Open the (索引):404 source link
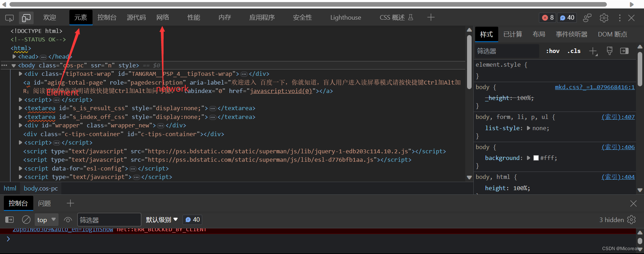This screenshot has height=254, width=644. [x=618, y=177]
